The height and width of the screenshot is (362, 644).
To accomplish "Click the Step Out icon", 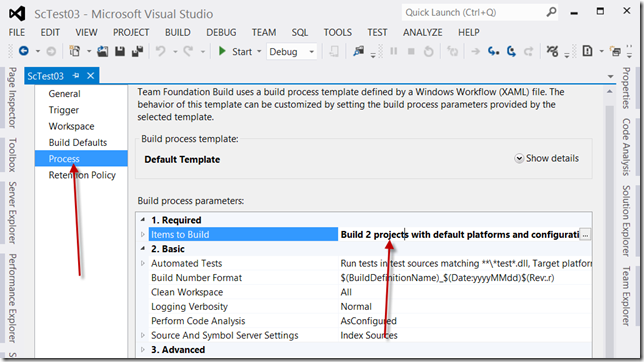I will coord(529,51).
